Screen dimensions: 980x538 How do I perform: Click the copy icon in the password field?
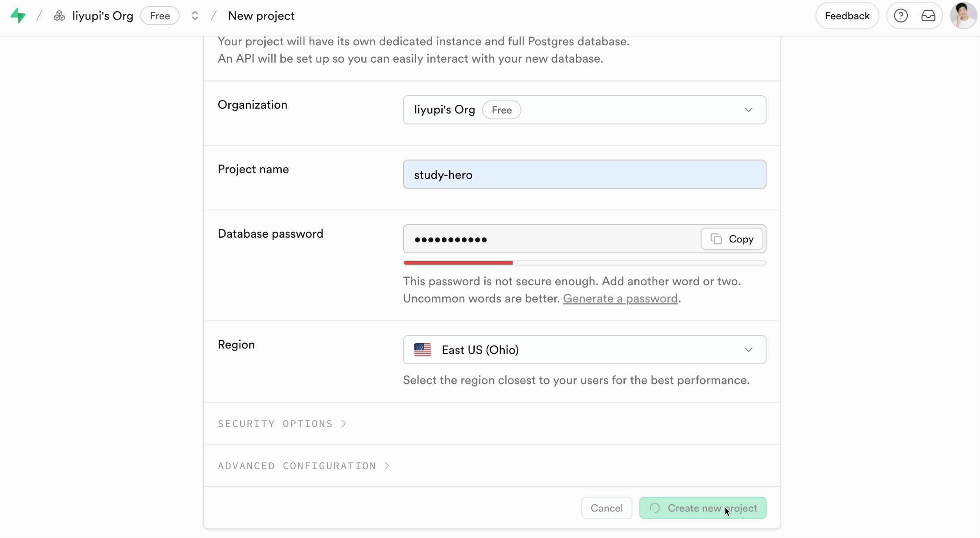coord(716,239)
